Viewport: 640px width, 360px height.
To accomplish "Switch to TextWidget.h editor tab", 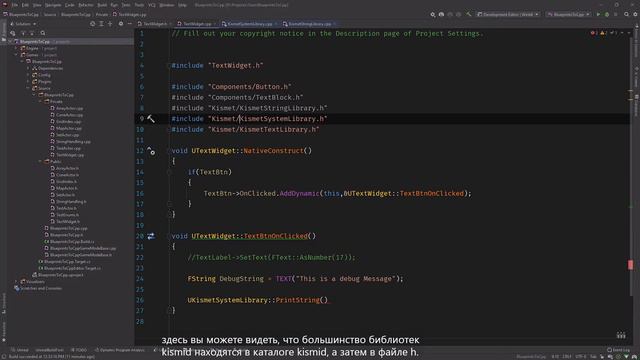I will click(155, 24).
